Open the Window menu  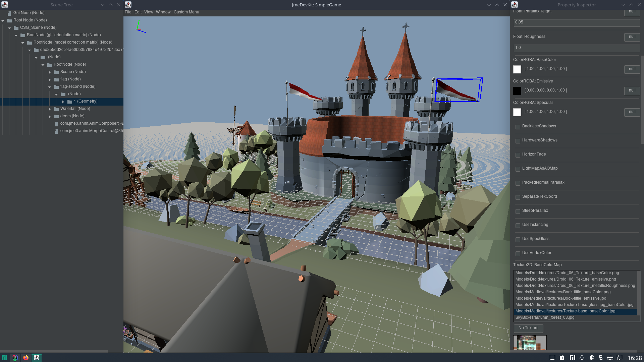tap(163, 12)
